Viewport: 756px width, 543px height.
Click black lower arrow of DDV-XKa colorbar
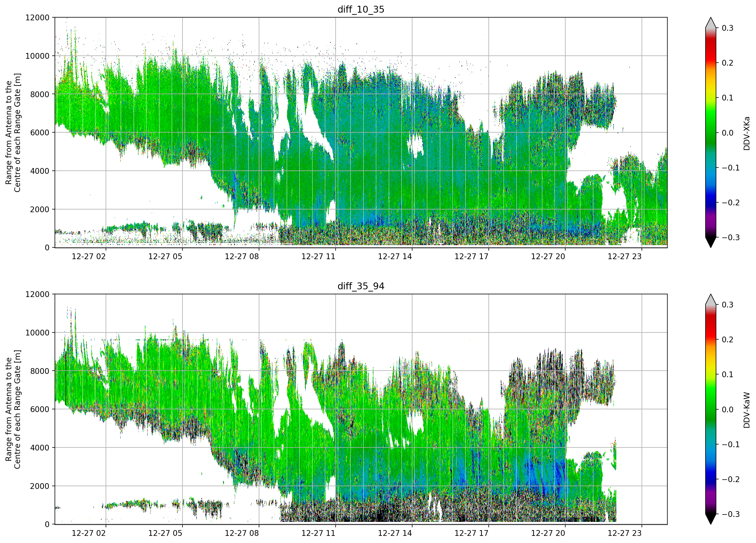[x=711, y=242]
